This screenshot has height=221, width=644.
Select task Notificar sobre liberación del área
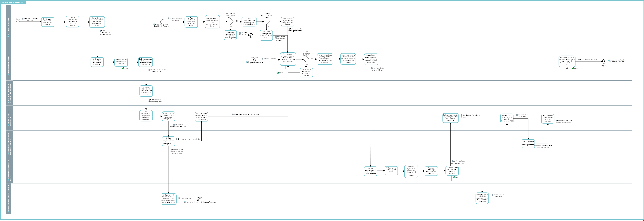point(548,119)
